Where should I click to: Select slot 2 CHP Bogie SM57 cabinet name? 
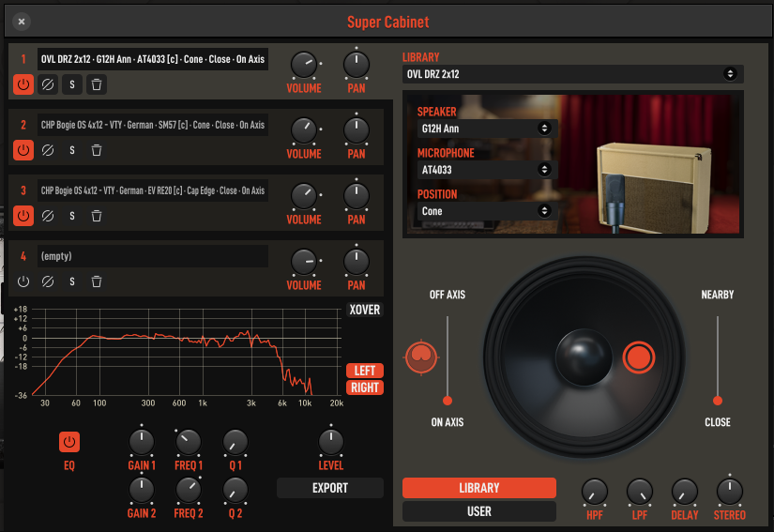tap(153, 125)
